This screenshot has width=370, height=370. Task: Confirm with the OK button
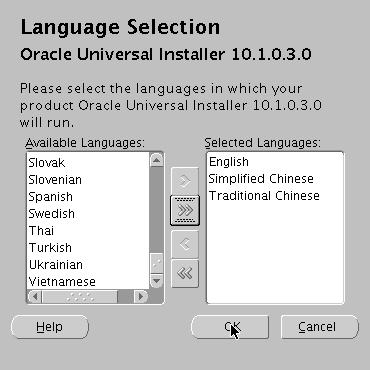230,327
